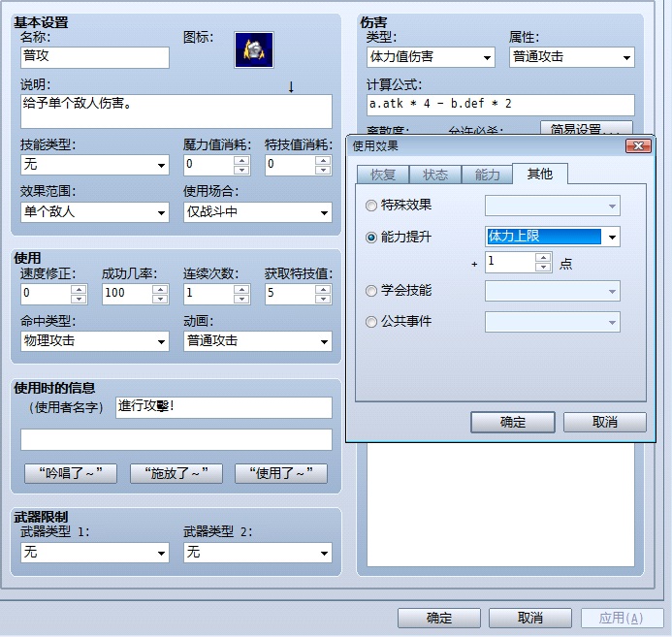
Task: Click the 名称 field containing 普攻
Action: [95, 57]
